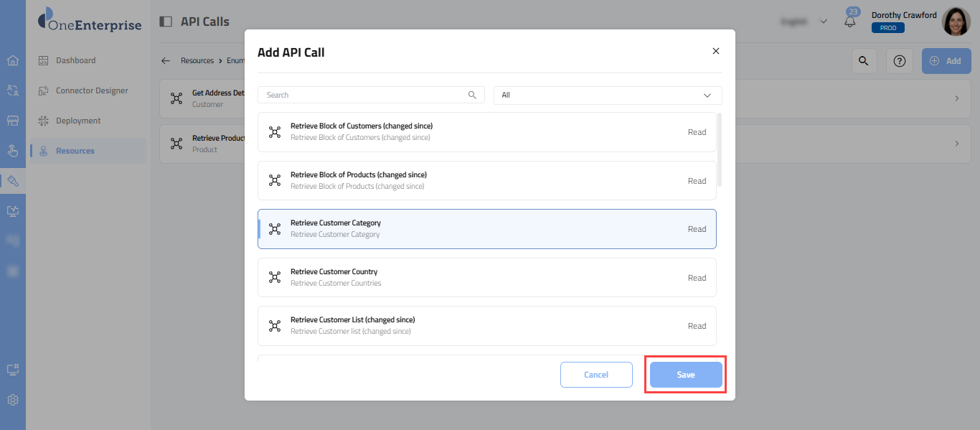Expand the Retrieve Product row chevron
980x430 pixels.
click(x=956, y=144)
